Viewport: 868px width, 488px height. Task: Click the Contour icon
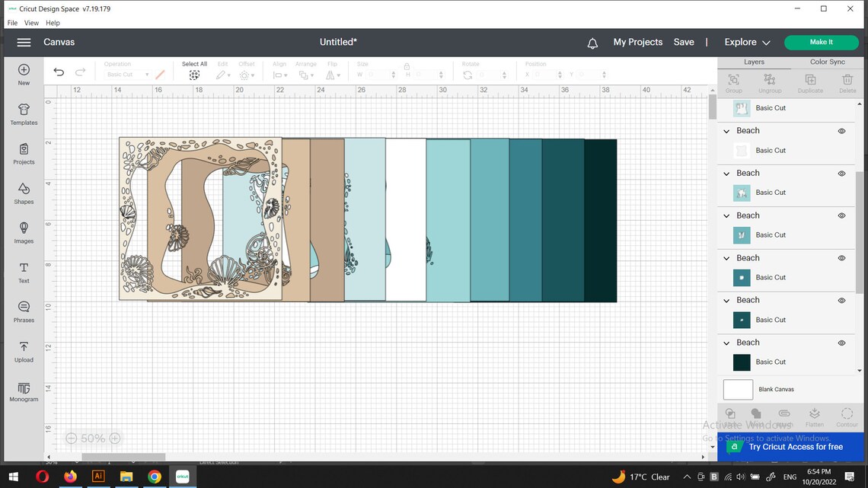847,413
